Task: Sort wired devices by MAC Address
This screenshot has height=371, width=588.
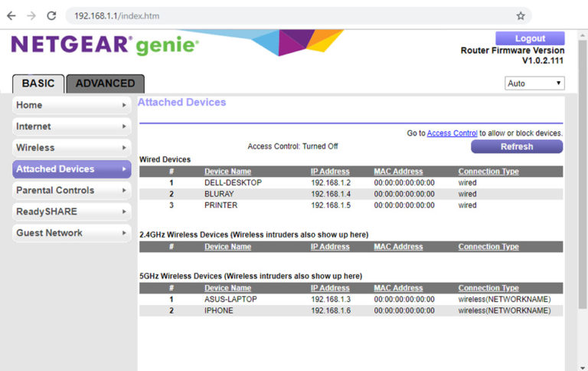Action: pos(398,172)
